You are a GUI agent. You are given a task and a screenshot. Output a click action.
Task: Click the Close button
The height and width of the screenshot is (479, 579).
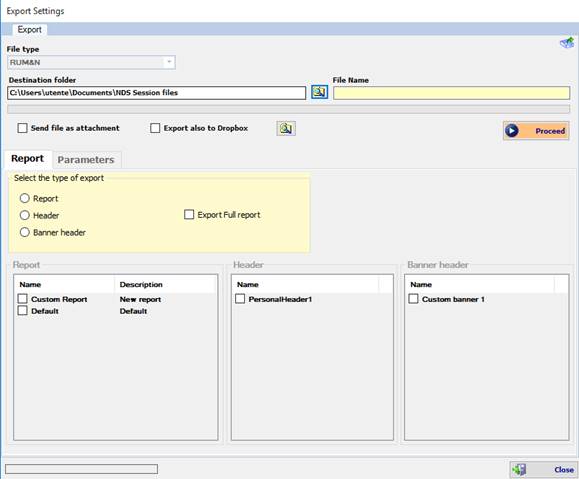[x=544, y=469]
